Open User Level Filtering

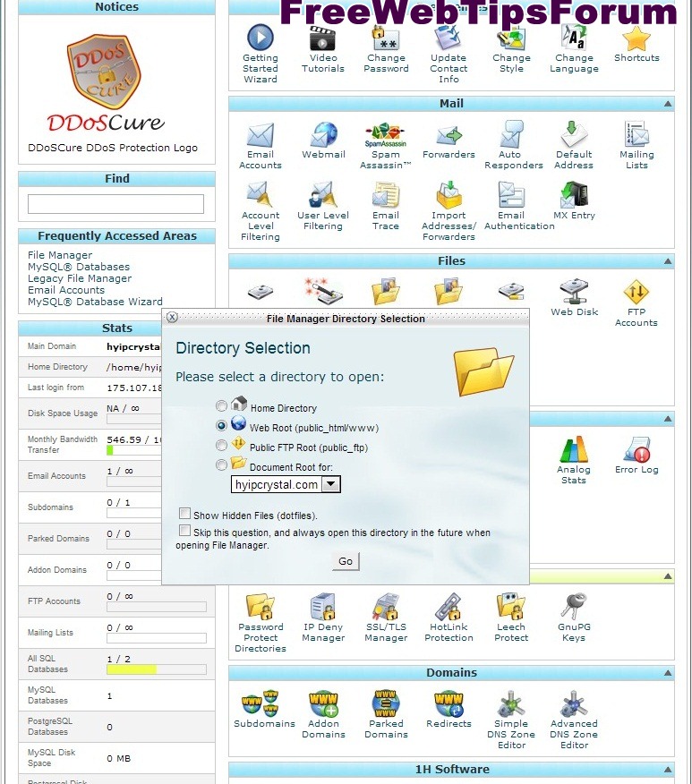pos(322,195)
